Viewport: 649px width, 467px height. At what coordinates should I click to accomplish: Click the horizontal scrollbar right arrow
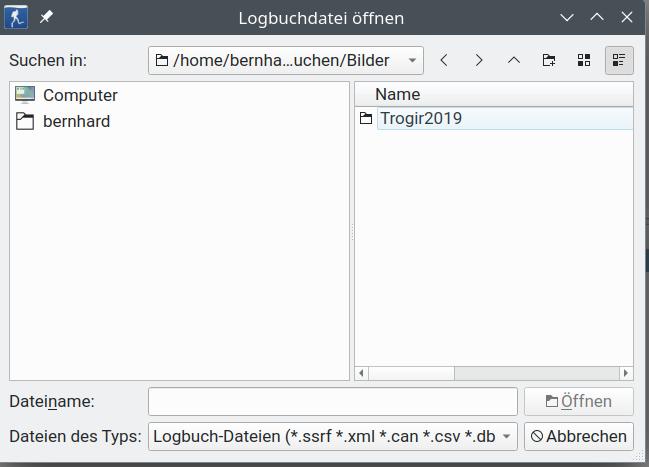626,373
